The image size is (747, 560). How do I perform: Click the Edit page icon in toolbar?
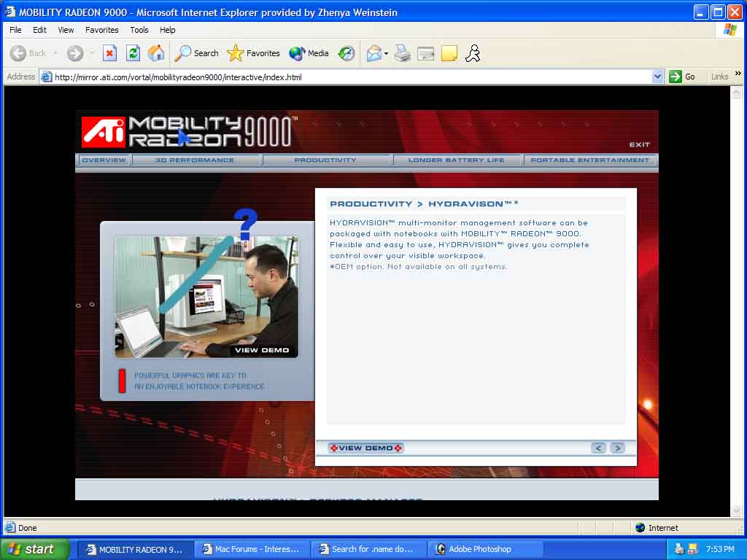425,53
